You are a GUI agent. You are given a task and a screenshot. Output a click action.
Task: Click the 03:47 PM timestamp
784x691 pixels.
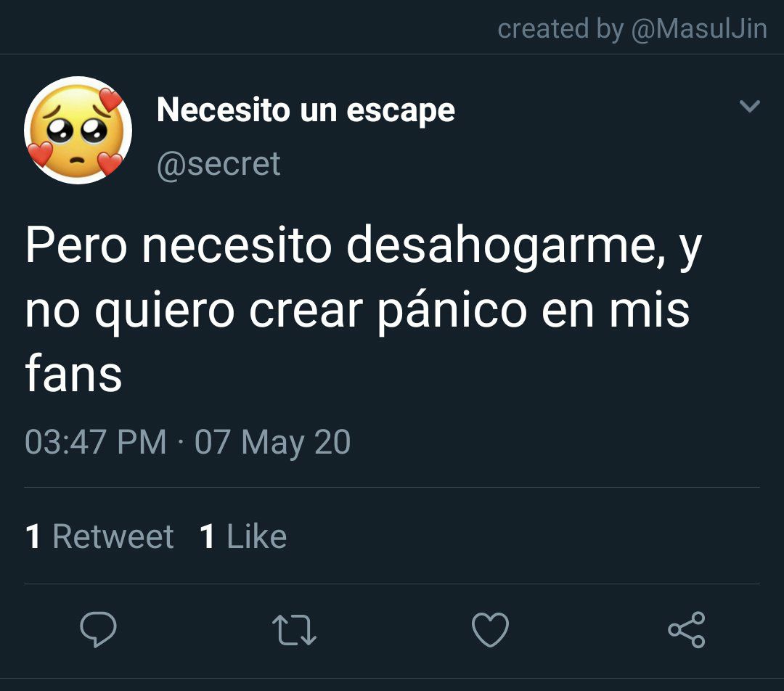pos(96,442)
